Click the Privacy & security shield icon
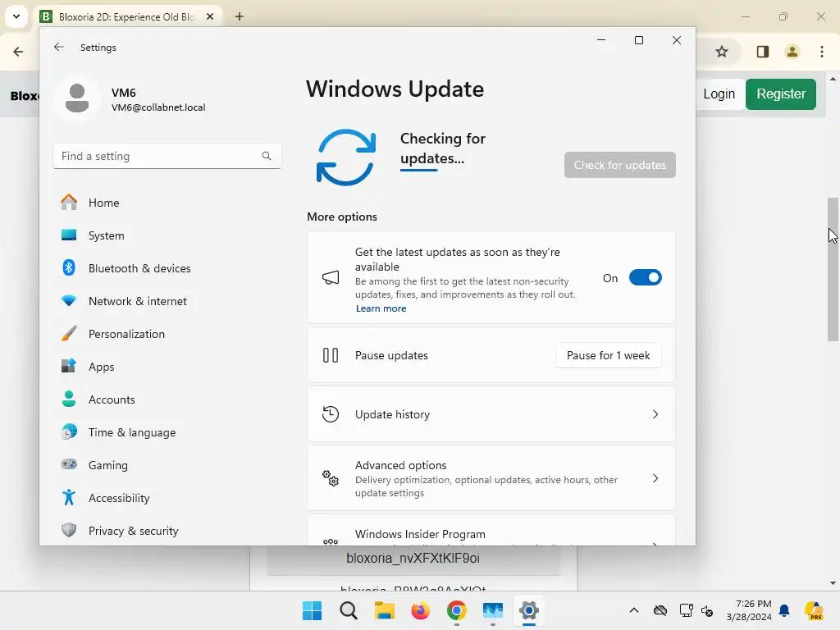Image resolution: width=840 pixels, height=630 pixels. 69,531
